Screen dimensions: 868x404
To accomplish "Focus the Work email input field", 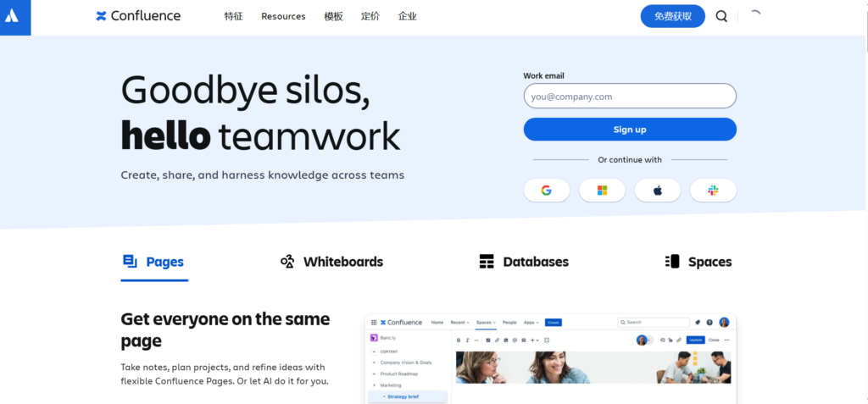I will (x=629, y=97).
